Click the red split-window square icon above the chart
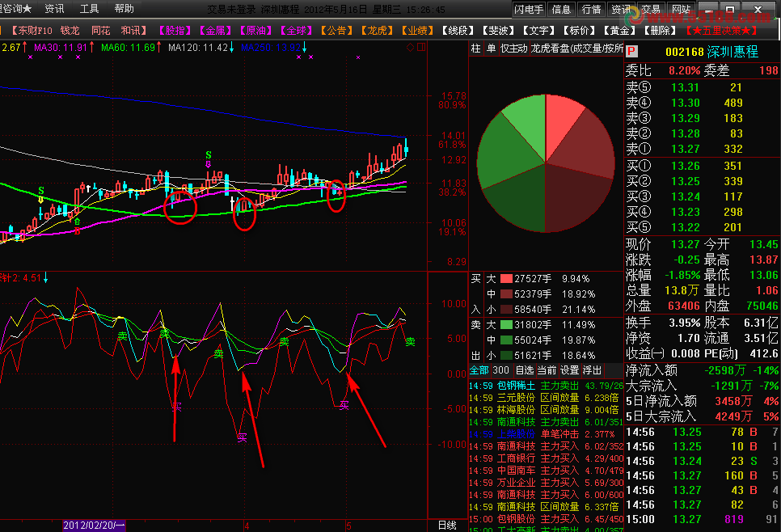 (421, 48)
